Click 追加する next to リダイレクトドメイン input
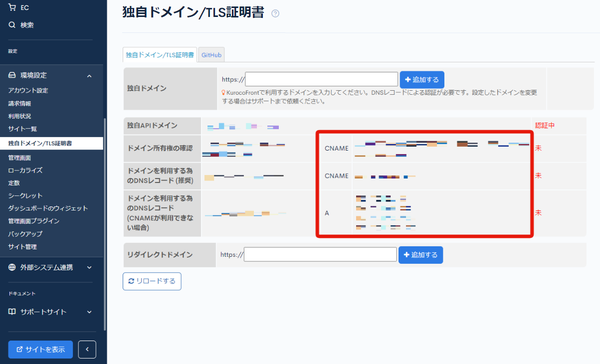Viewport: 600px width, 364px height. pyautogui.click(x=421, y=255)
